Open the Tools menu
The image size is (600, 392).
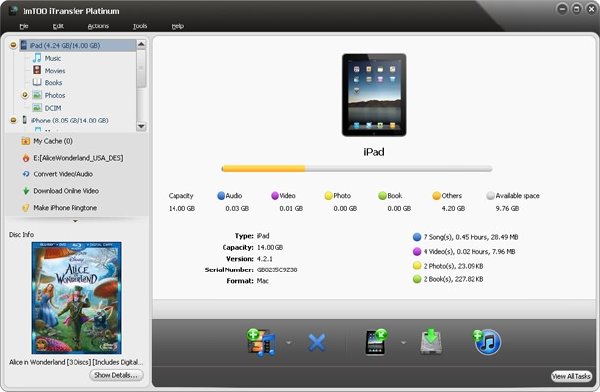140,26
